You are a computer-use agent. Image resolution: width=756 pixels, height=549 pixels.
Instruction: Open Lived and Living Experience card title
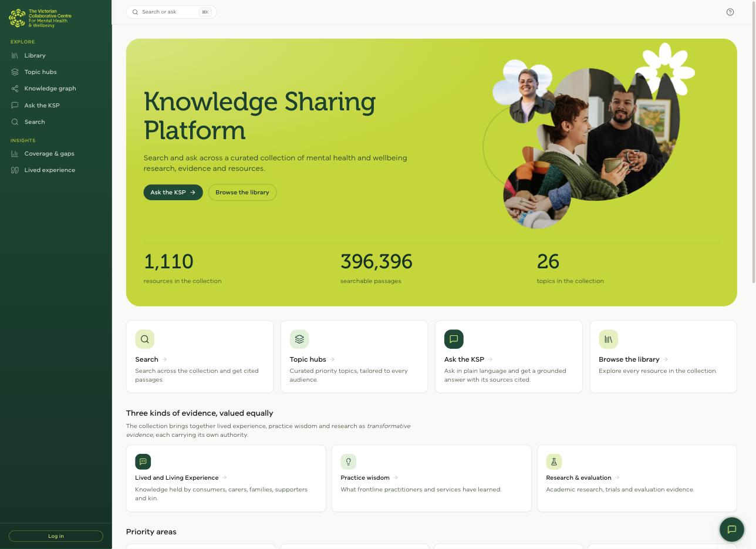click(177, 477)
